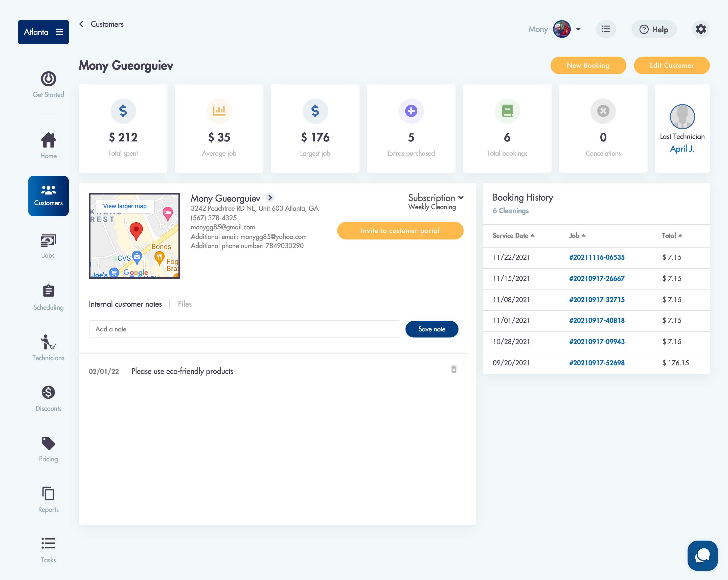Expand customer details via the chevron next to Mony Gueorguiev

tap(270, 198)
